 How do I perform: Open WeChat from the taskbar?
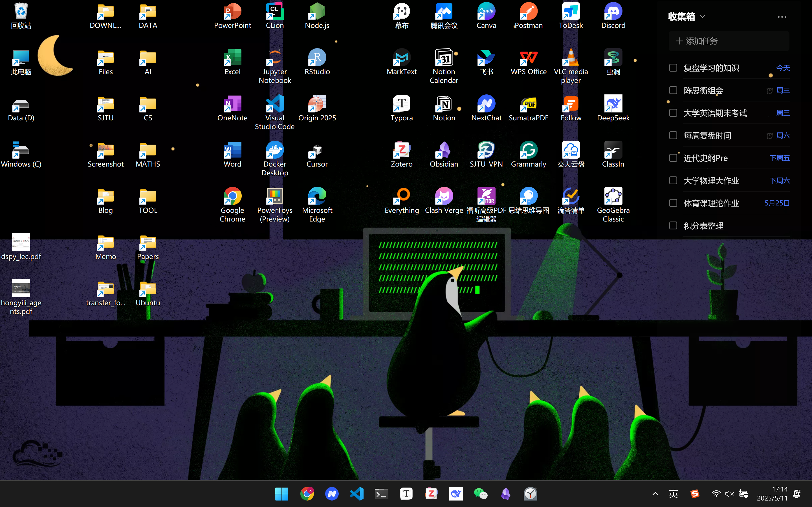(481, 493)
